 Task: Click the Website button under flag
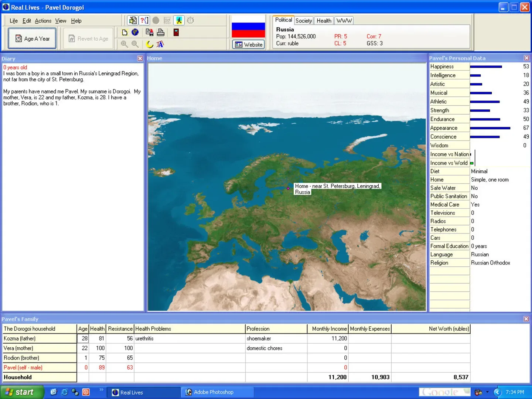pyautogui.click(x=249, y=45)
